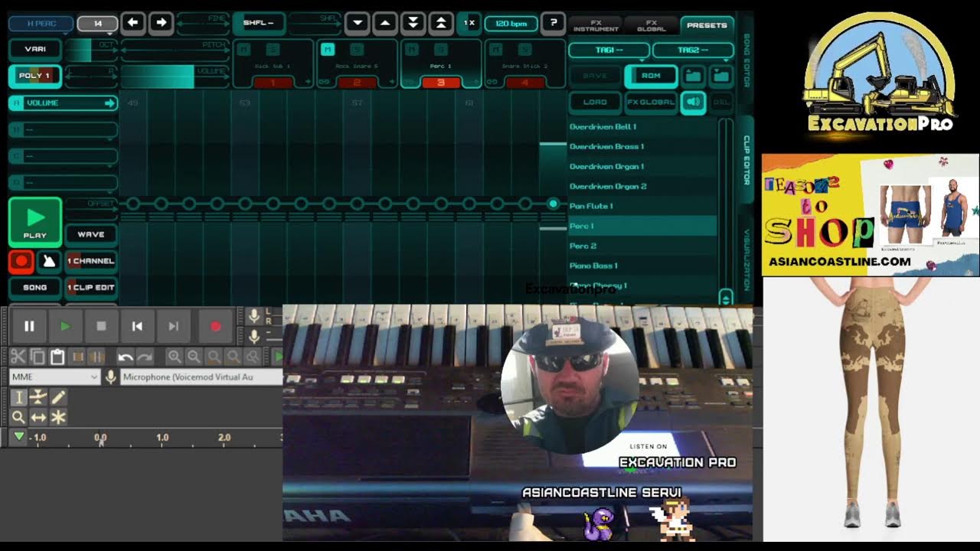Select the Pan Flute 1 preset
Viewport: 980px width, 551px height.
pyautogui.click(x=642, y=206)
